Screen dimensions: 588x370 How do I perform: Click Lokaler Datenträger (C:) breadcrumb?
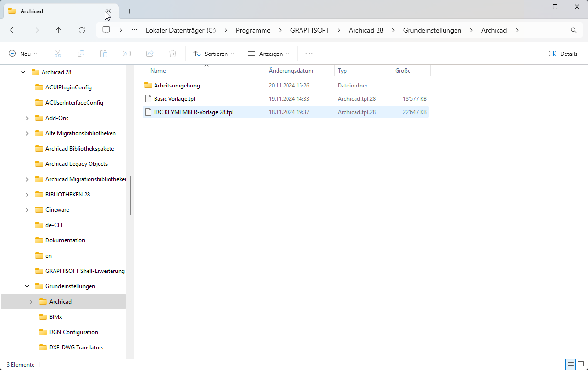[x=181, y=30]
